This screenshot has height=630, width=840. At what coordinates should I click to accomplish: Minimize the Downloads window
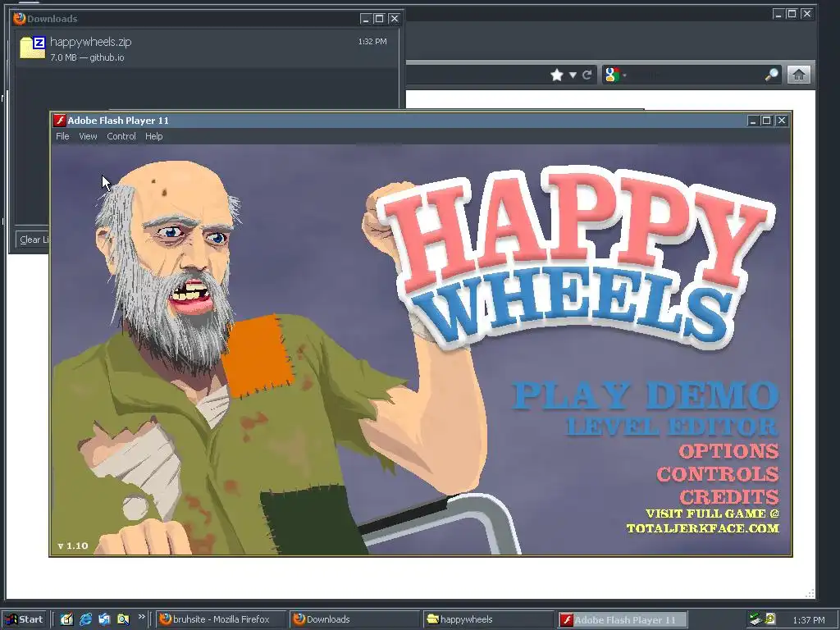click(x=366, y=19)
